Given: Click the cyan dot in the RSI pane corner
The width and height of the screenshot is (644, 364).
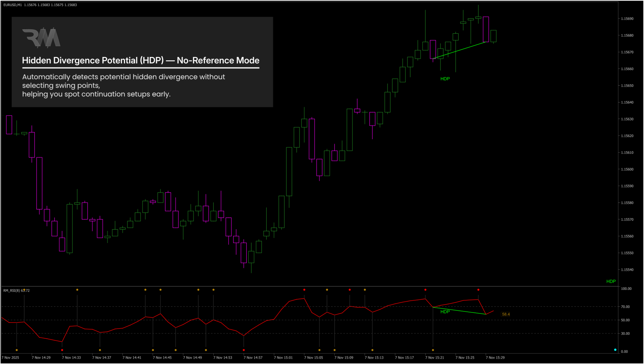Looking at the screenshot, I should [615, 350].
